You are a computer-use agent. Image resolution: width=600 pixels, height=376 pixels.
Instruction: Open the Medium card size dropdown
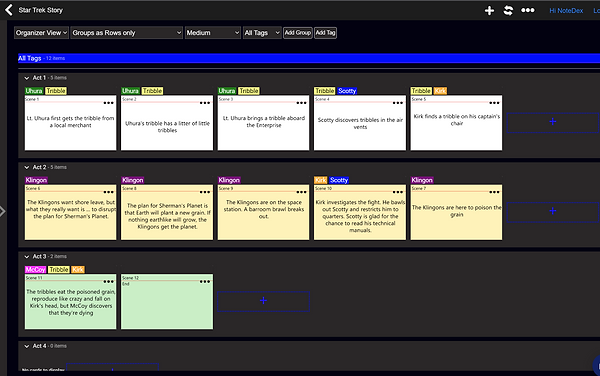coord(213,33)
